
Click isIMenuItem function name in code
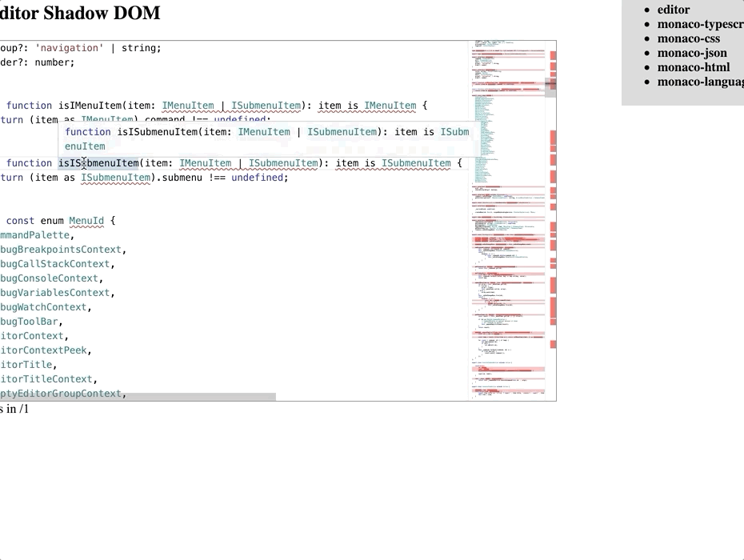tap(90, 106)
